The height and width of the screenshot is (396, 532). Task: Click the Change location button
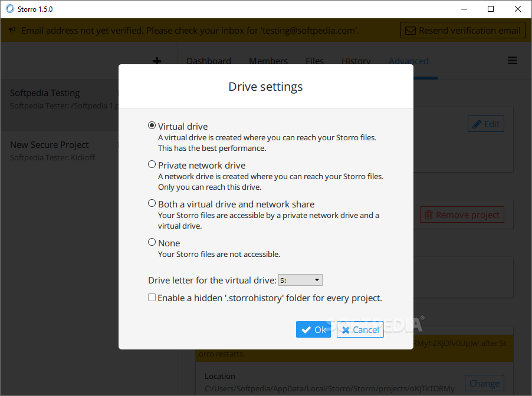(484, 384)
